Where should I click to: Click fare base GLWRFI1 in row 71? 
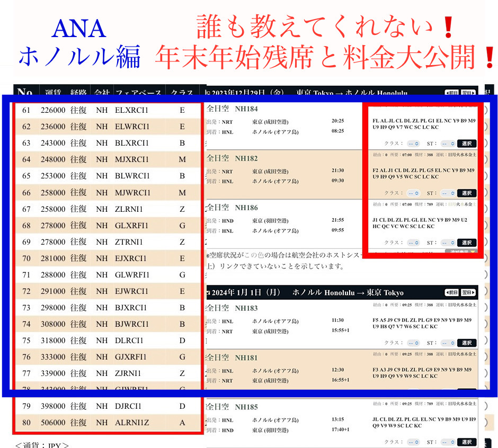pyautogui.click(x=132, y=275)
